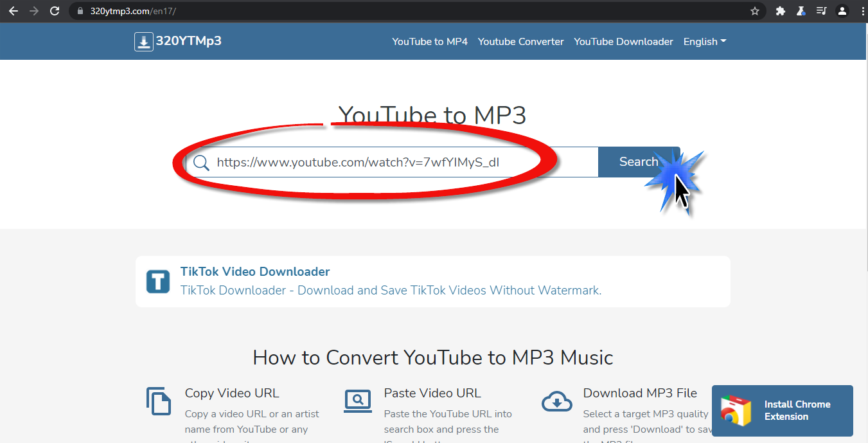This screenshot has width=868, height=443.
Task: Open the Chrome Labs flask icon
Action: coord(801,11)
